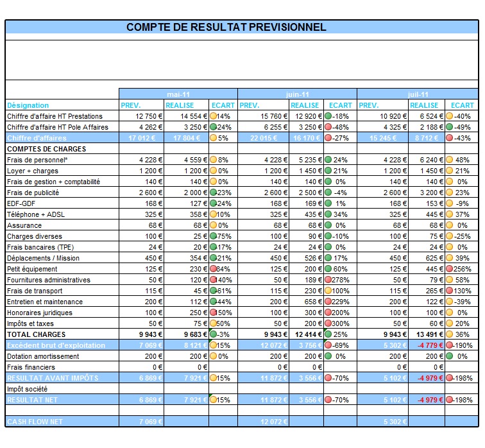This screenshot has height=448, width=485.
Task: Click red indicator beside 278% Fournitures administratives
Action: click(x=328, y=280)
